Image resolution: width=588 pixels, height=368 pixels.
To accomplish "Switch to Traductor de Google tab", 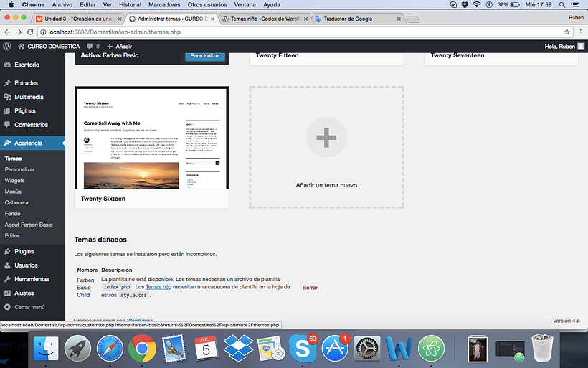I will point(358,19).
